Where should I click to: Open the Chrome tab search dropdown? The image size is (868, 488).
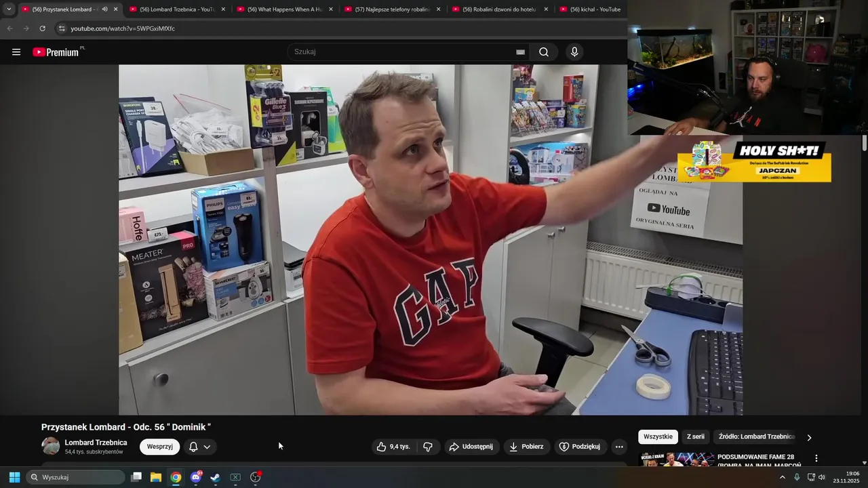(9, 9)
